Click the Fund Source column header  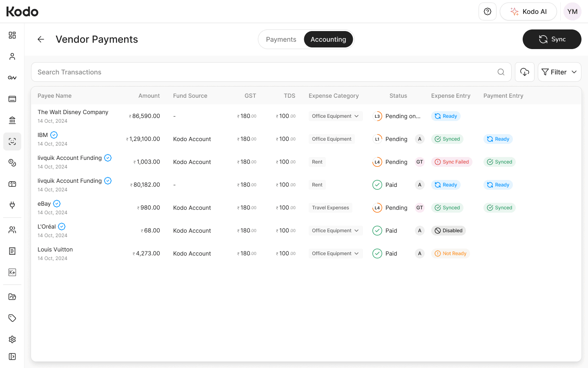click(190, 96)
